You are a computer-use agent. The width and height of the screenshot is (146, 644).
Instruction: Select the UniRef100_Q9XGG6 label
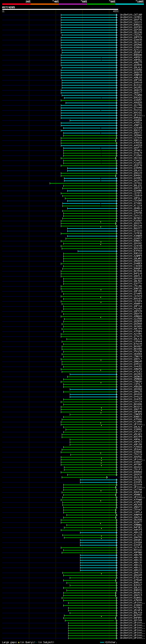tap(131, 278)
